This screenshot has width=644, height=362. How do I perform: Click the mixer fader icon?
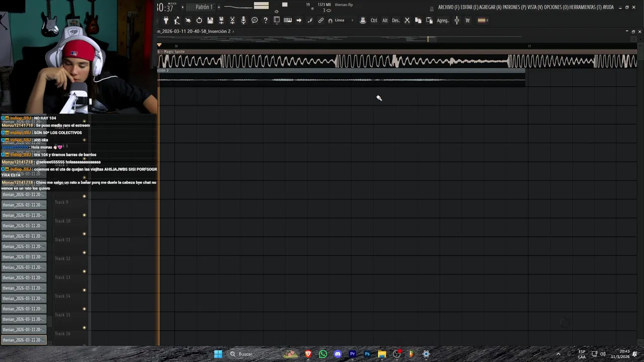pyautogui.click(x=457, y=20)
